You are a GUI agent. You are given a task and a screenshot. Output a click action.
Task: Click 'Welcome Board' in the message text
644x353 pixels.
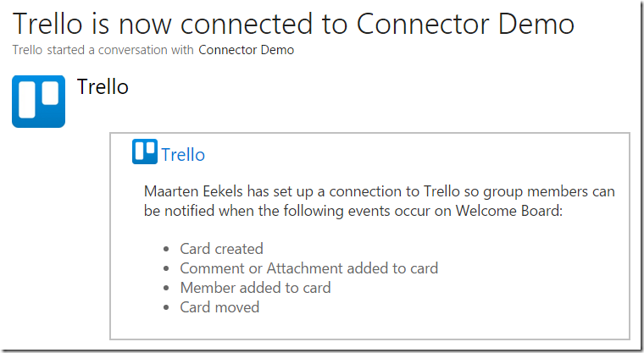pyautogui.click(x=507, y=211)
